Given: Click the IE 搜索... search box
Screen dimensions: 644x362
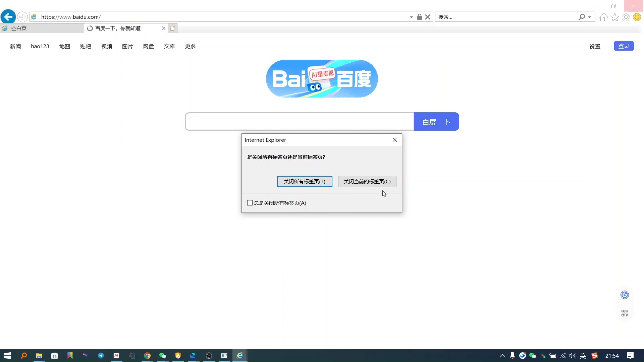Looking at the screenshot, I should pyautogui.click(x=506, y=17).
